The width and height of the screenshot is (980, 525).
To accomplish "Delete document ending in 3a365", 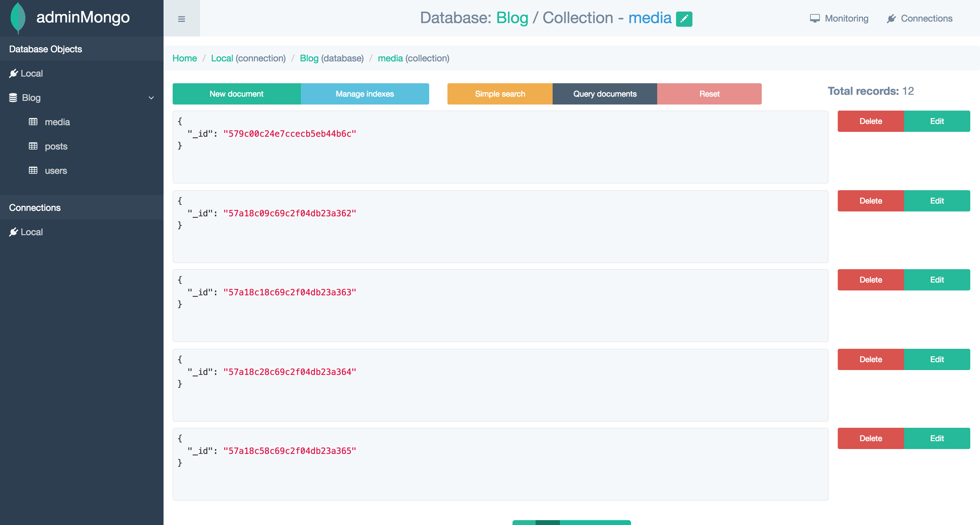I will 871,438.
